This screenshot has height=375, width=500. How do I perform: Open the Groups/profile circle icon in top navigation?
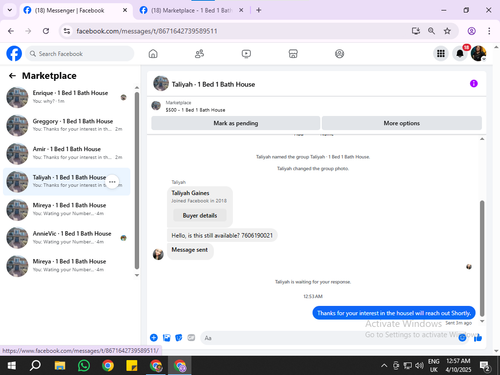click(x=339, y=54)
